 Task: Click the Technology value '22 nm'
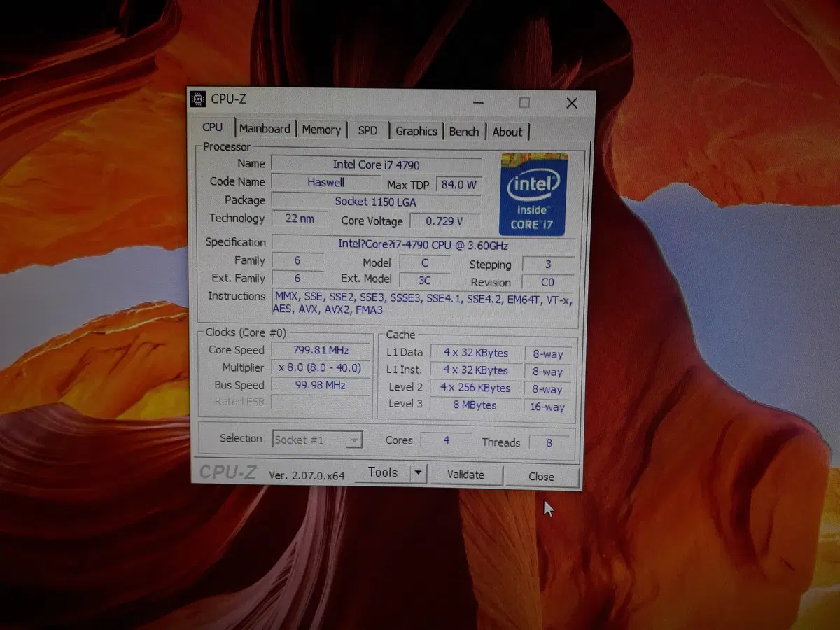click(299, 218)
